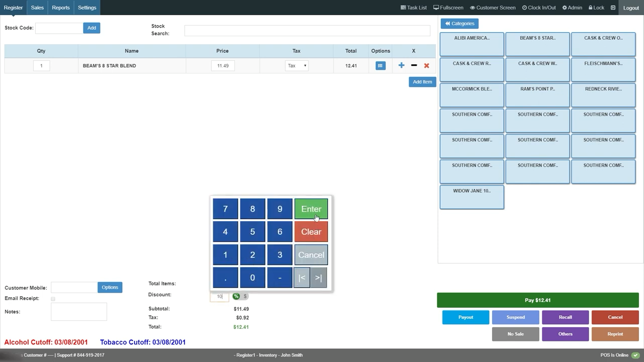The width and height of the screenshot is (644, 362).
Task: Click the Customer Mobile field
Action: pyautogui.click(x=74, y=288)
